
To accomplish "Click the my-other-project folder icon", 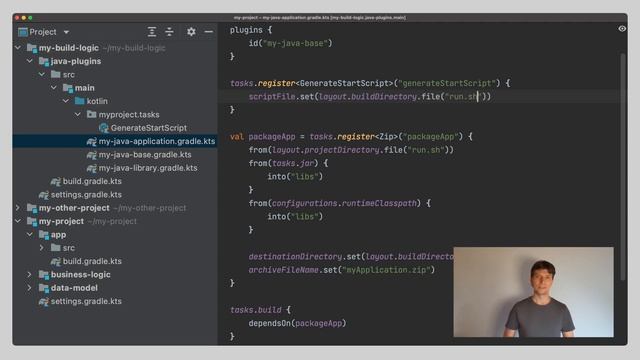I will click(x=32, y=208).
